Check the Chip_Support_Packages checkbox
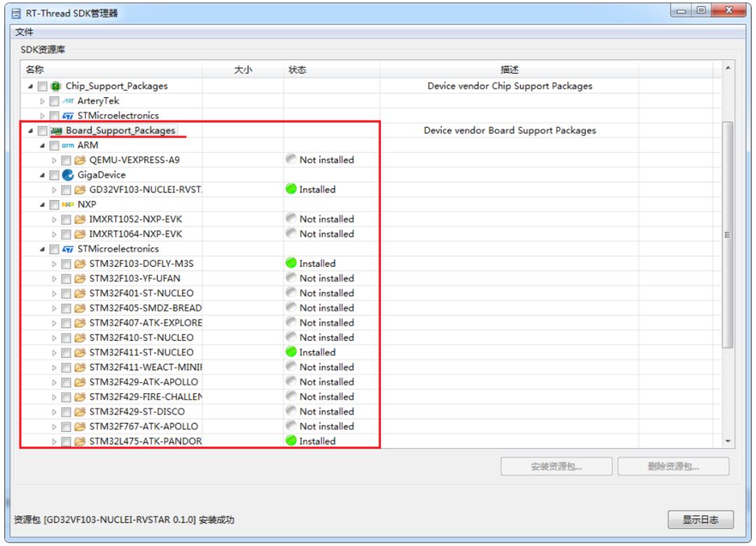Image resolution: width=756 pixels, height=546 pixels. click(x=43, y=86)
